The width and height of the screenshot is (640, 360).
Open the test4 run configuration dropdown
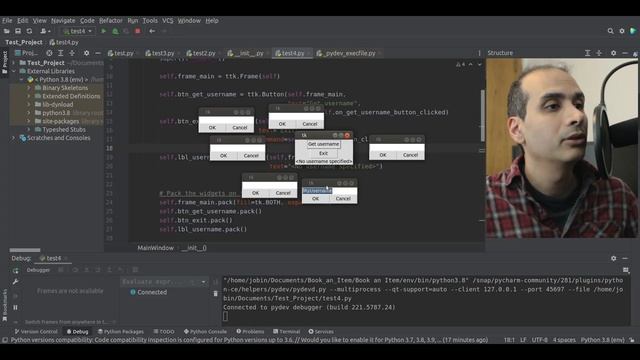(78, 31)
